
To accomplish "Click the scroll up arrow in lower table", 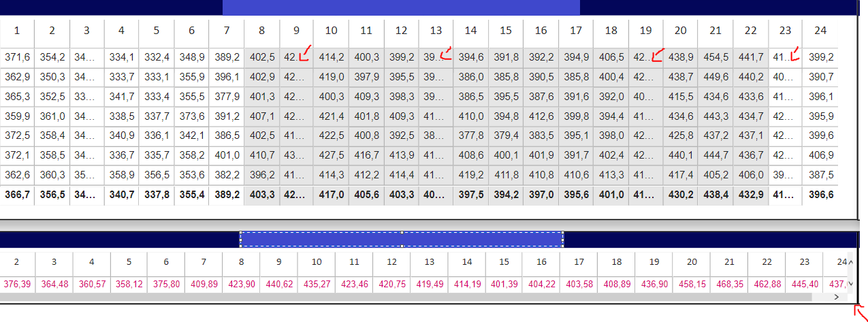I will (x=850, y=261).
